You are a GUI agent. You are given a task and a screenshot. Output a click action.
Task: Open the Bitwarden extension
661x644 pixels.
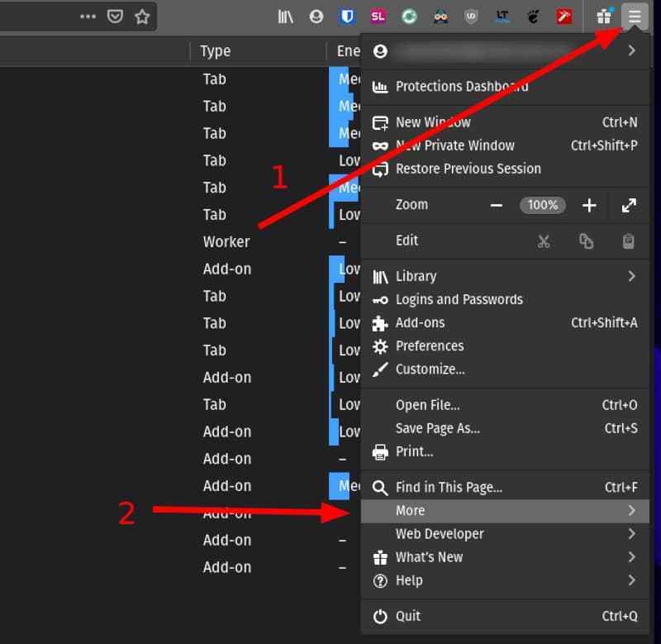tap(348, 16)
